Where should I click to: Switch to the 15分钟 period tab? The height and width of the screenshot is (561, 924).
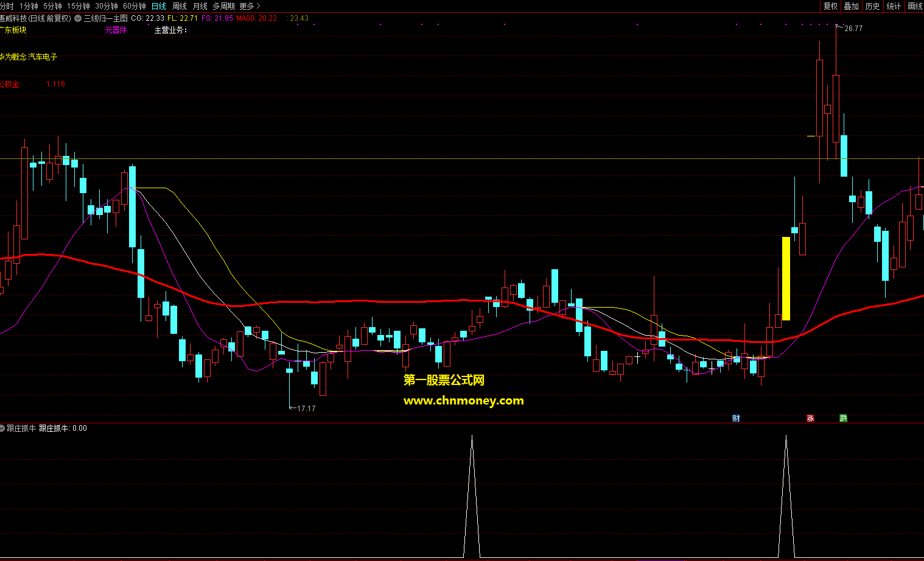click(79, 6)
